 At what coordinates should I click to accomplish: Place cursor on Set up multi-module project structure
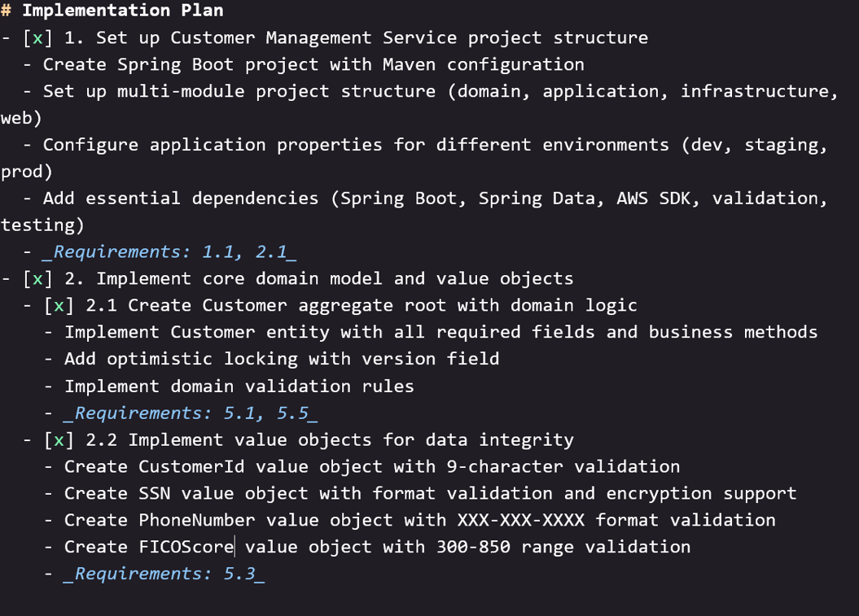239,91
